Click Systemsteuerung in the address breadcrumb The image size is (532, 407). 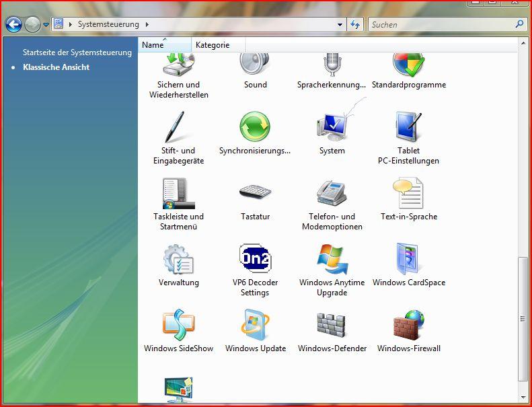click(108, 24)
